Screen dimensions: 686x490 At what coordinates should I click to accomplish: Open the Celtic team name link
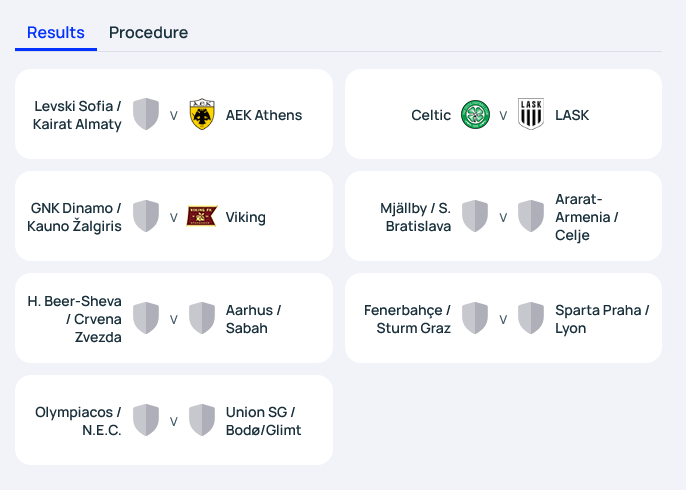pos(431,115)
